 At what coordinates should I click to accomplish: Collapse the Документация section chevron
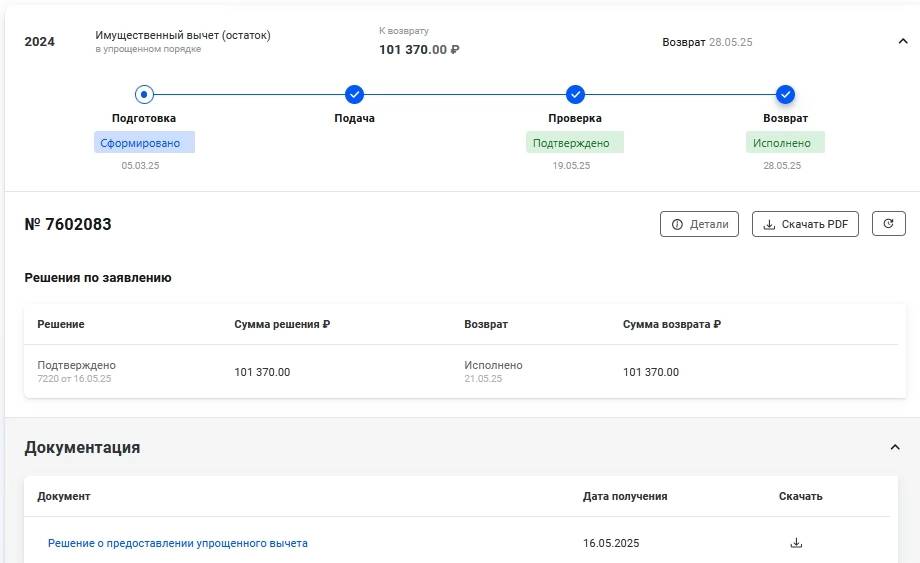tap(895, 447)
